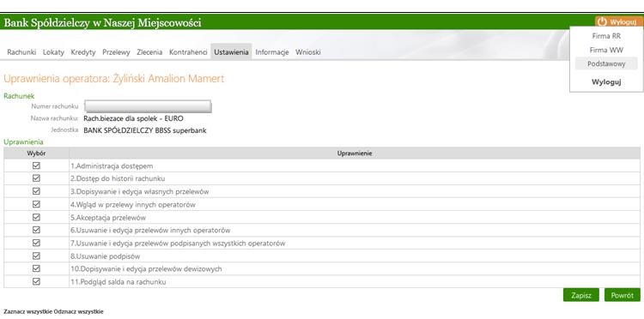The height and width of the screenshot is (319, 644).
Task: Select the Zlecenia menu item
Action: (149, 52)
